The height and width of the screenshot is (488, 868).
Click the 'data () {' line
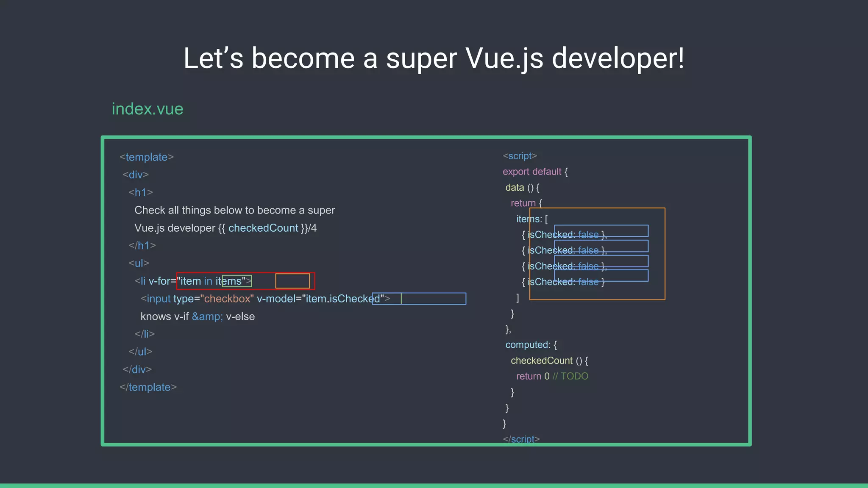point(523,187)
